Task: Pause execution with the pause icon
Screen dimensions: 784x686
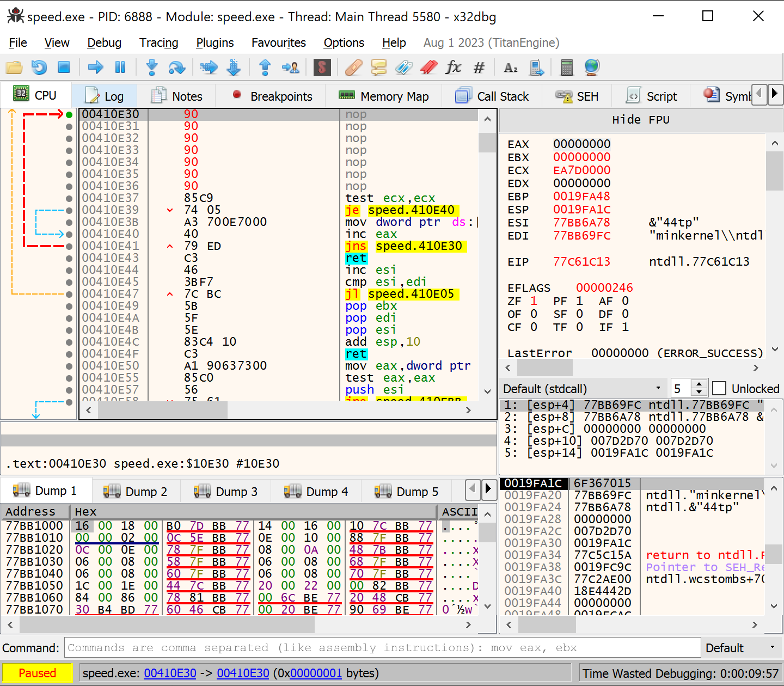Action: click(120, 68)
